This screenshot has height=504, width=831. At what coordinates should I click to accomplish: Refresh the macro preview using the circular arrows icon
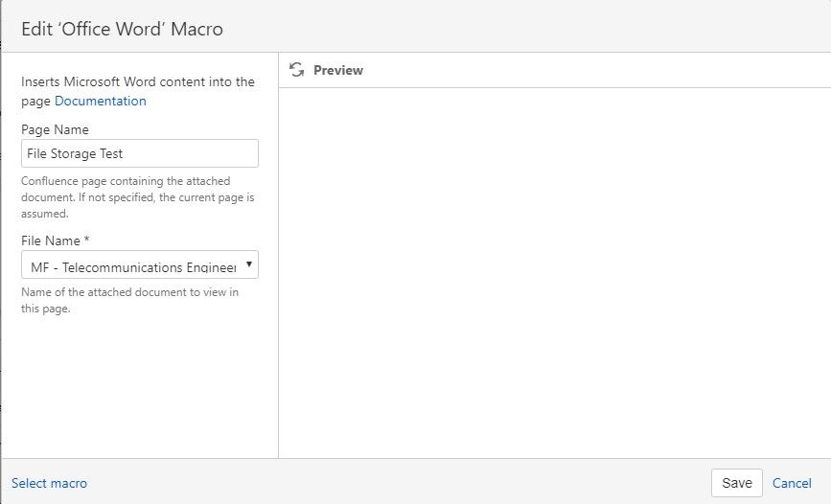tap(297, 70)
